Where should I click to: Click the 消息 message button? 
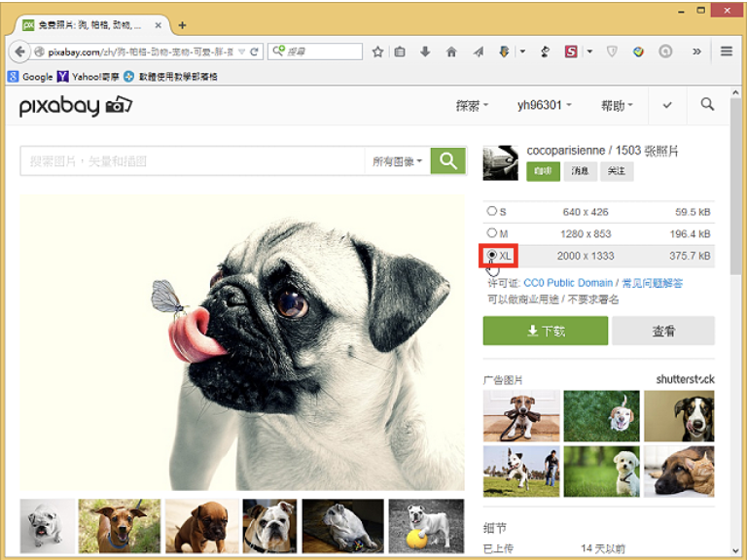[580, 171]
